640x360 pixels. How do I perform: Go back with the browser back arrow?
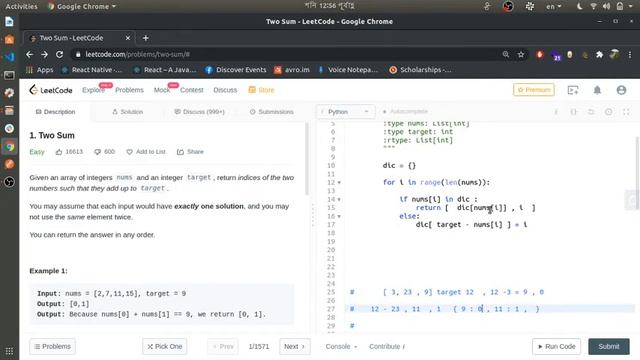[29, 54]
